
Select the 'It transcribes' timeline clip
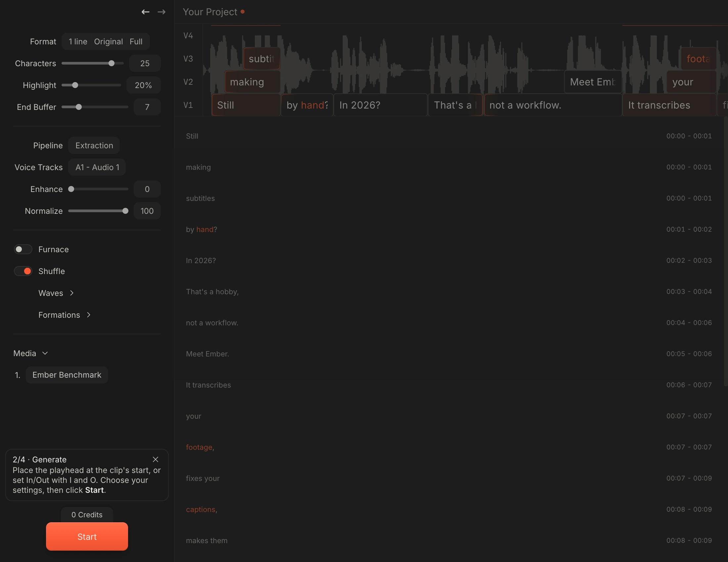669,105
